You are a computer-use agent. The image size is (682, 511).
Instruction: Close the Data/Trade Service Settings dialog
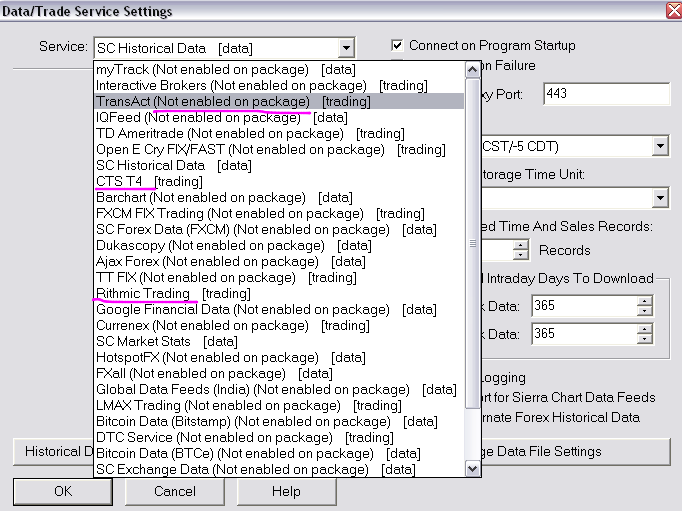(x=674, y=10)
